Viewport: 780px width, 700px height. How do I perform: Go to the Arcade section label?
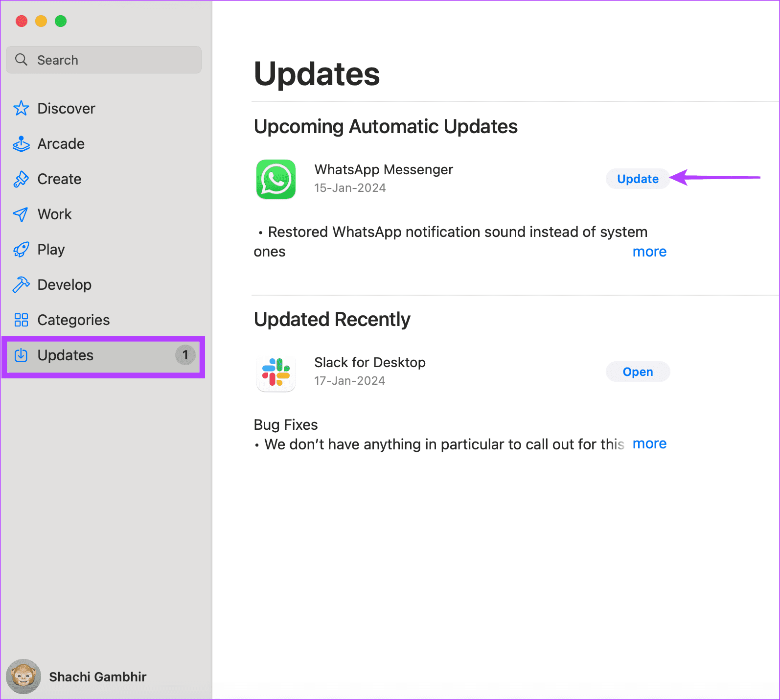61,143
